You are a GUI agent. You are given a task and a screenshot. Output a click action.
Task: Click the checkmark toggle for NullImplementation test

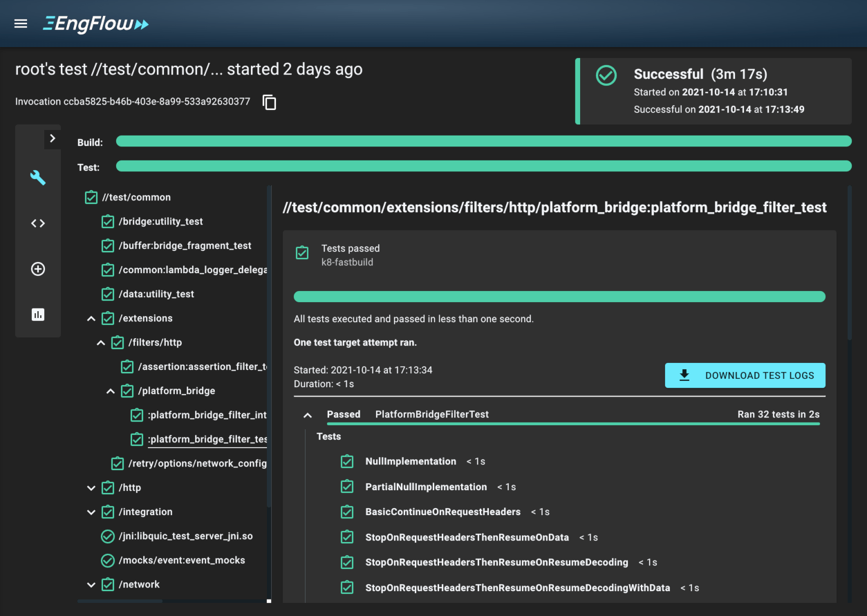coord(346,461)
